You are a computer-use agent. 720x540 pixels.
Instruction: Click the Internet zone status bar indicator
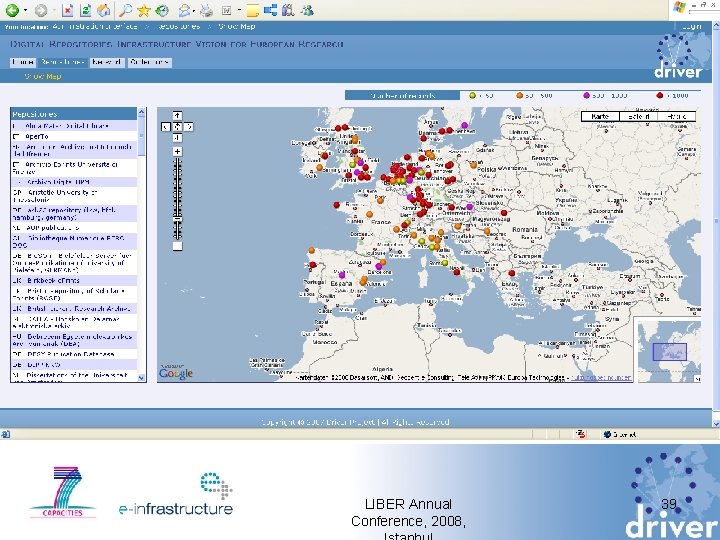[620, 434]
